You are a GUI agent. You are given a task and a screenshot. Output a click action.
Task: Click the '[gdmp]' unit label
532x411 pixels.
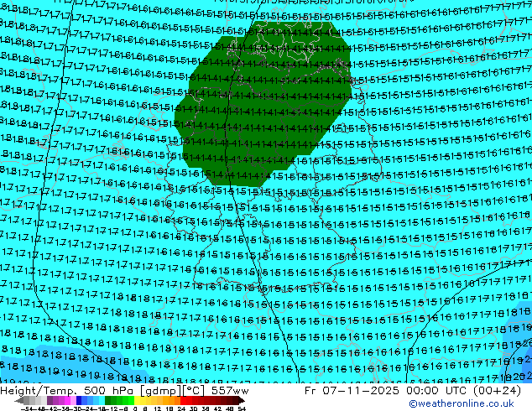(161, 391)
